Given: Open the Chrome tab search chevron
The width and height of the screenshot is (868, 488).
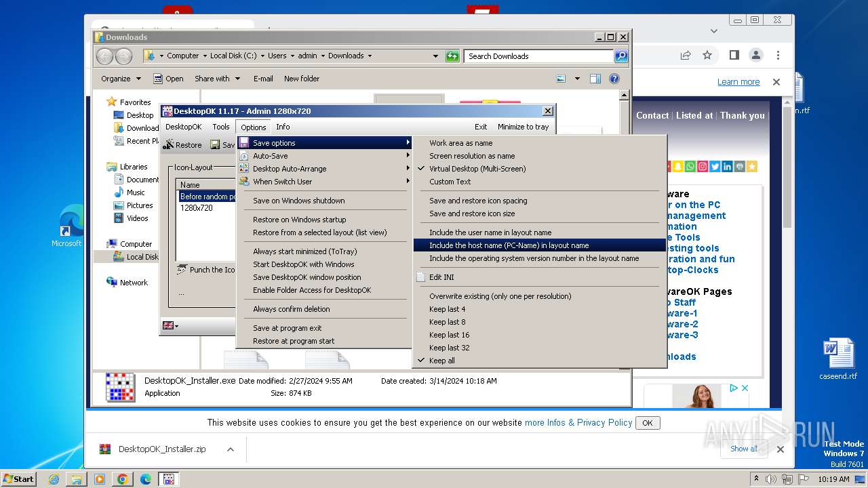Looking at the screenshot, I should coord(713,30).
